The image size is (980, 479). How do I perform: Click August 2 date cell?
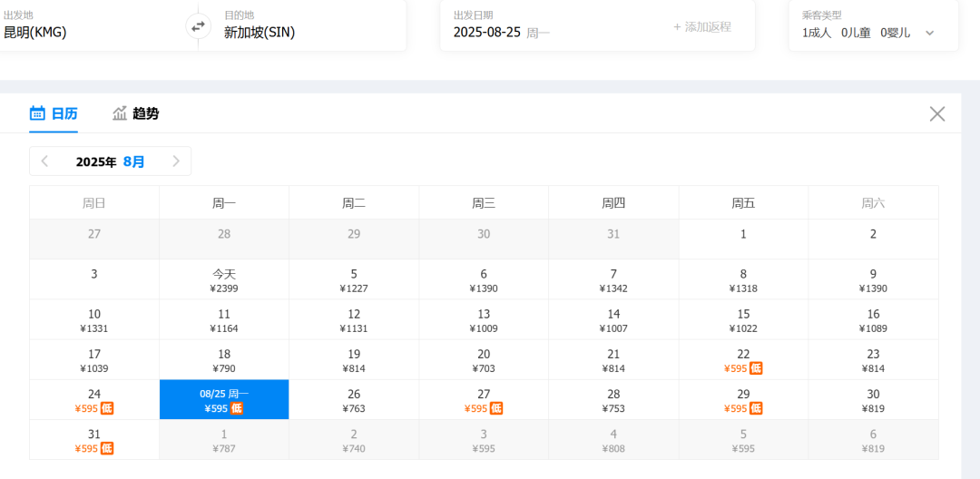[x=873, y=239]
